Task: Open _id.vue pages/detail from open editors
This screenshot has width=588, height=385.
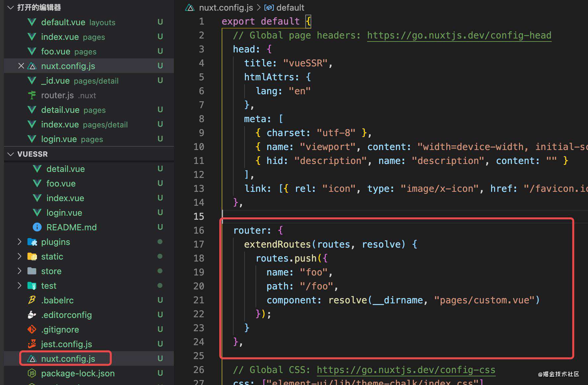Action: click(89, 81)
